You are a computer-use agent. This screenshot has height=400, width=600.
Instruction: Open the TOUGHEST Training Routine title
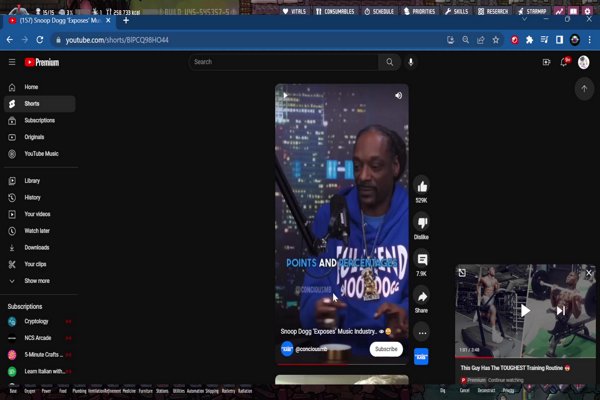pyautogui.click(x=515, y=368)
